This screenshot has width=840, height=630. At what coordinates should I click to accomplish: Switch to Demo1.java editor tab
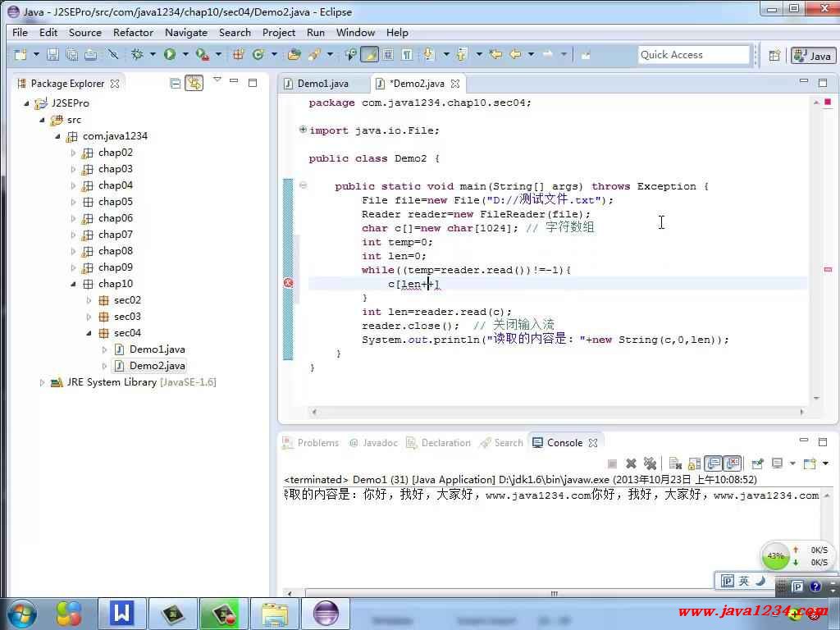point(323,84)
